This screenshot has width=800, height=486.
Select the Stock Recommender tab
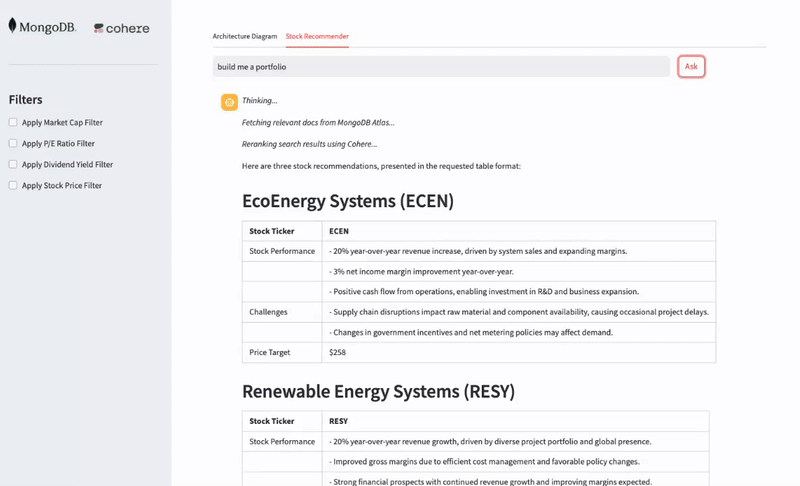click(317, 36)
